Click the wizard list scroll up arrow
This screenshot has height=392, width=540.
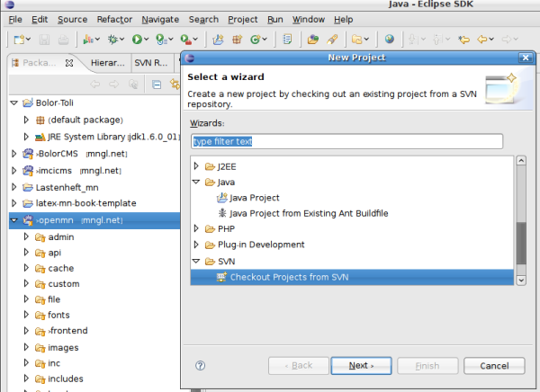[x=521, y=161]
